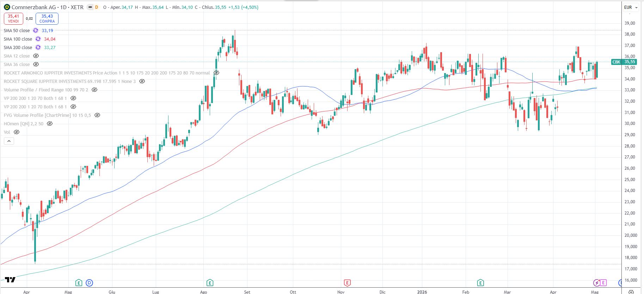Click the SMA 200 value 33,27
Image resolution: width=644 pixels, height=294 pixels.
coord(50,48)
